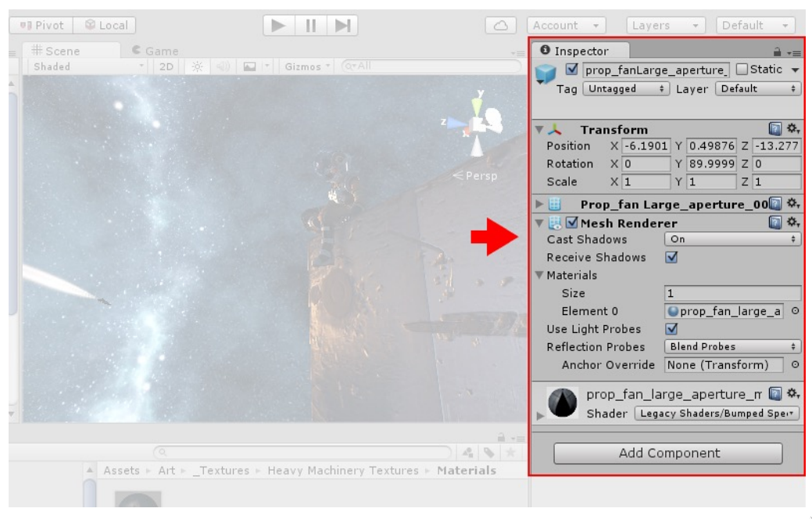Open Transform component gear settings
Viewport: 812px width, 519px height.
pyautogui.click(x=792, y=128)
